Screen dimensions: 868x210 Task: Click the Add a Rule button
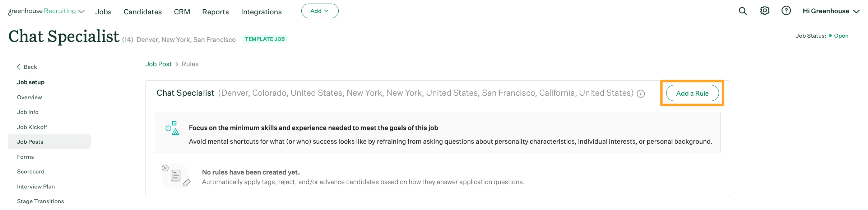pos(692,94)
